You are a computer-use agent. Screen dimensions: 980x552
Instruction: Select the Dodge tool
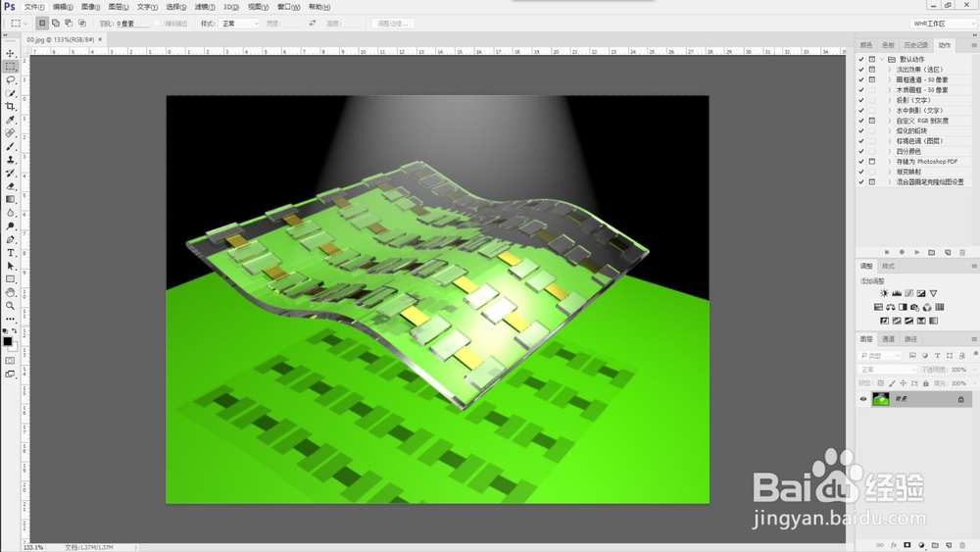(10, 226)
